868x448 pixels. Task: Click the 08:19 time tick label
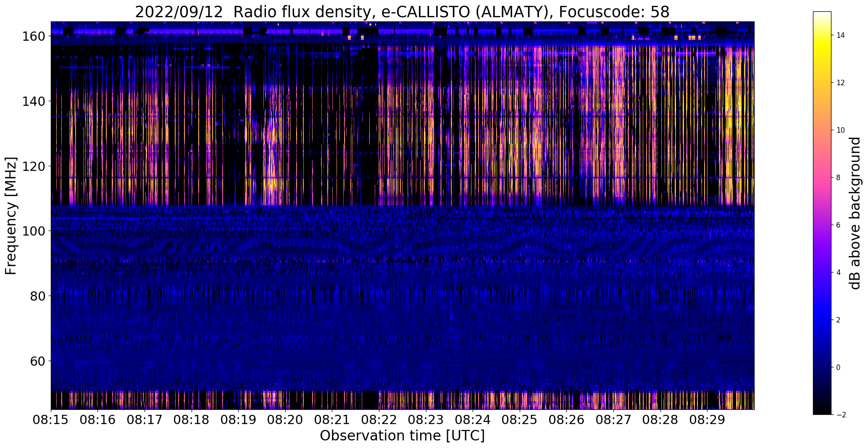click(239, 419)
